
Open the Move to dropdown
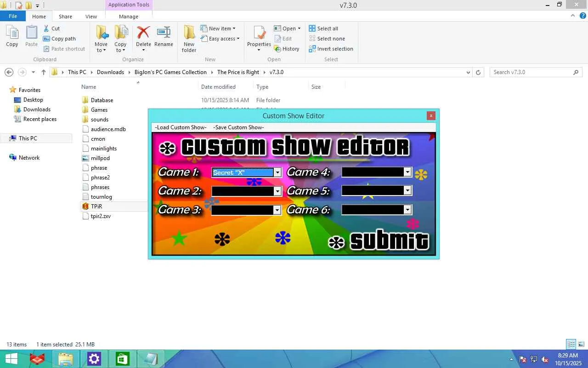(x=101, y=48)
